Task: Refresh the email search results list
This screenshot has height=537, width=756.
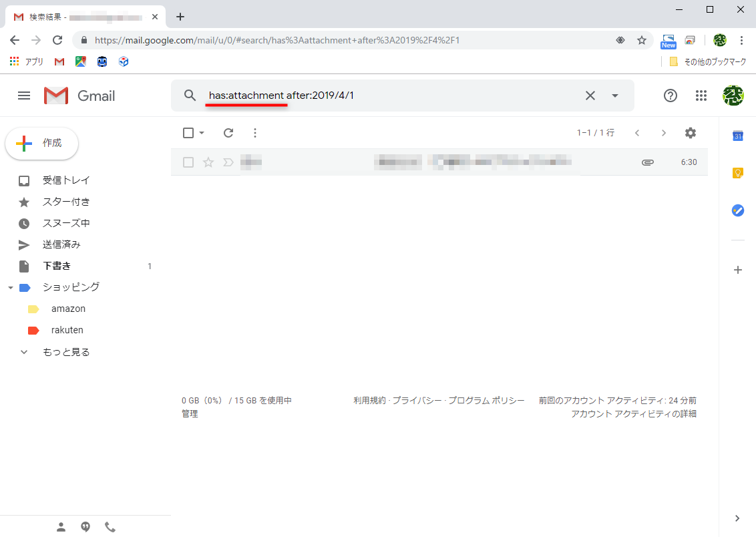Action: (x=228, y=133)
